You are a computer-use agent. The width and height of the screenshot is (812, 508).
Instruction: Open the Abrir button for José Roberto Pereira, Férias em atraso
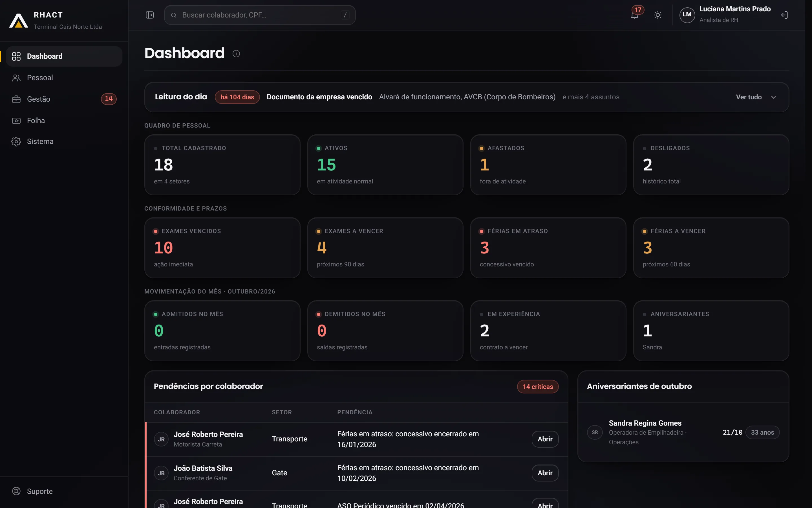click(x=545, y=439)
